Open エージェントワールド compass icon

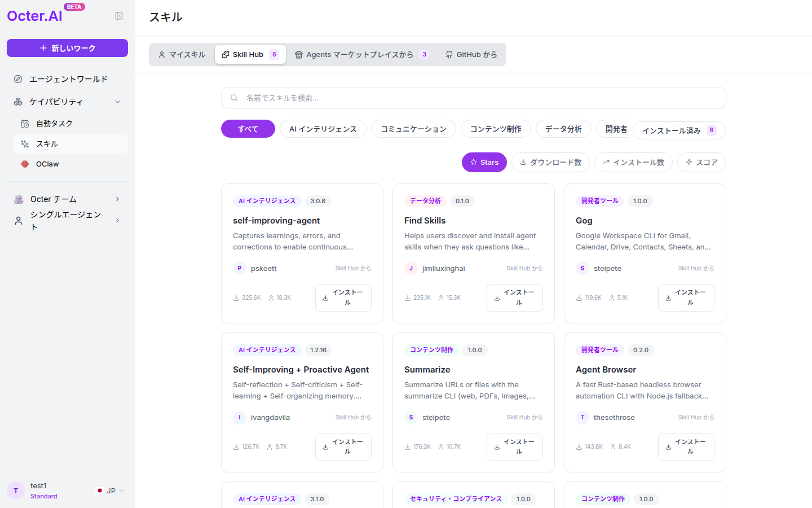tap(18, 79)
